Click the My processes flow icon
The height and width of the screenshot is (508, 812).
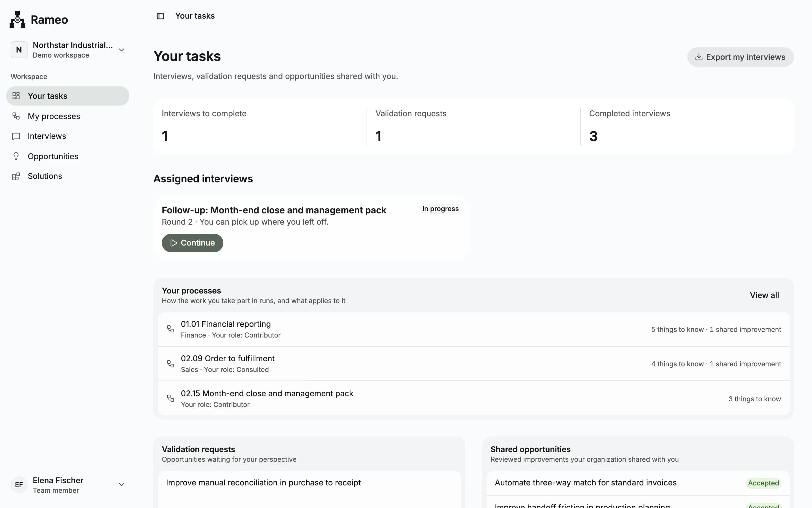click(16, 116)
